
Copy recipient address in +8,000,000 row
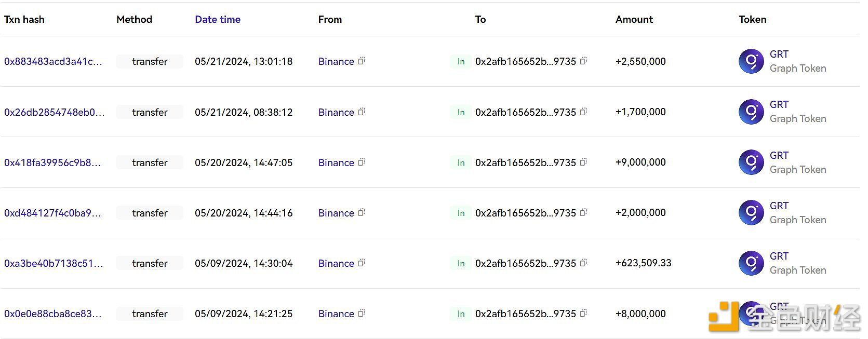[583, 313]
